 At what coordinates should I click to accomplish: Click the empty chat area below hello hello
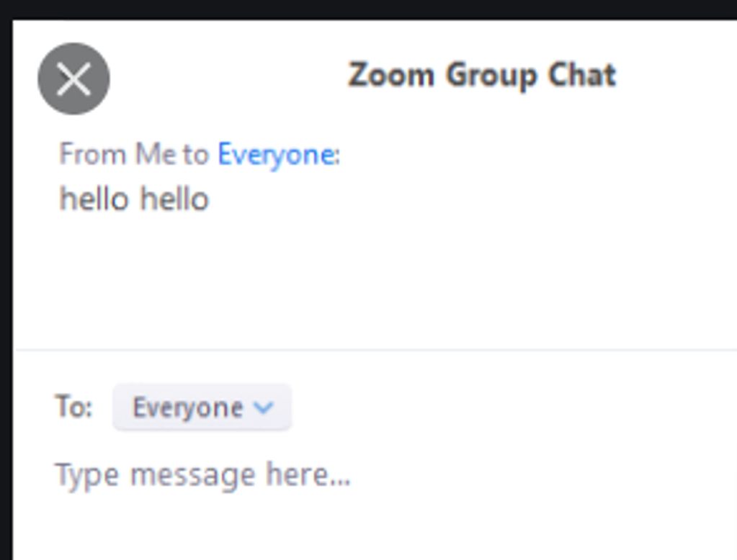pos(376,282)
